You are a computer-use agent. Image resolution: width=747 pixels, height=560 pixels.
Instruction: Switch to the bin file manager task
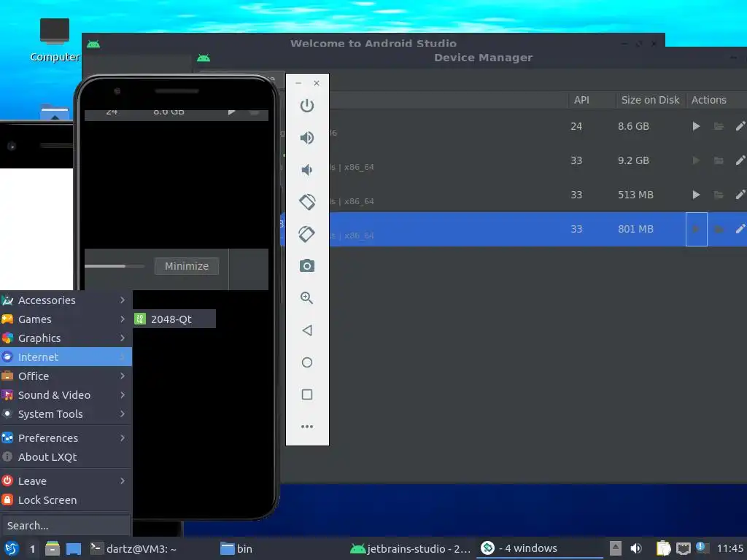236,548
